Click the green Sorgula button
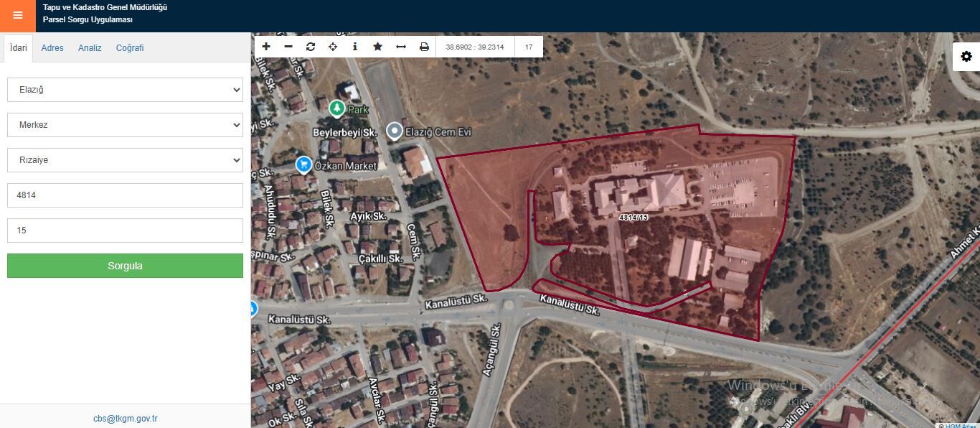Screen dimensions: 980x428 pyautogui.click(x=125, y=266)
